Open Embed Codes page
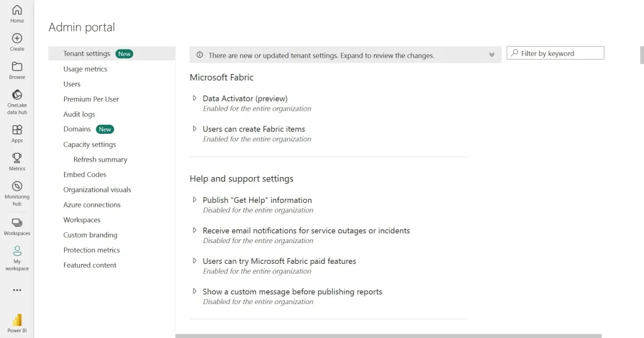This screenshot has width=644, height=338. tap(85, 175)
